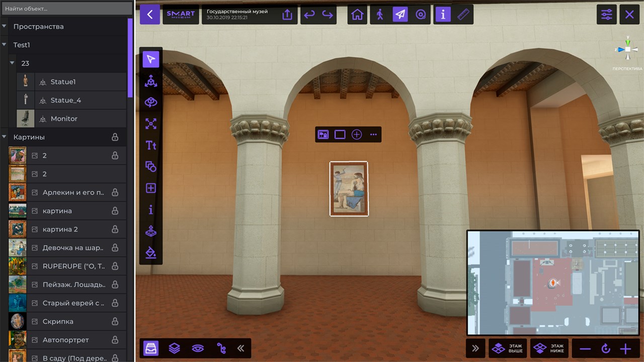Click the Автопортрет thumbnail
The height and width of the screenshot is (362, 644).
click(x=18, y=340)
